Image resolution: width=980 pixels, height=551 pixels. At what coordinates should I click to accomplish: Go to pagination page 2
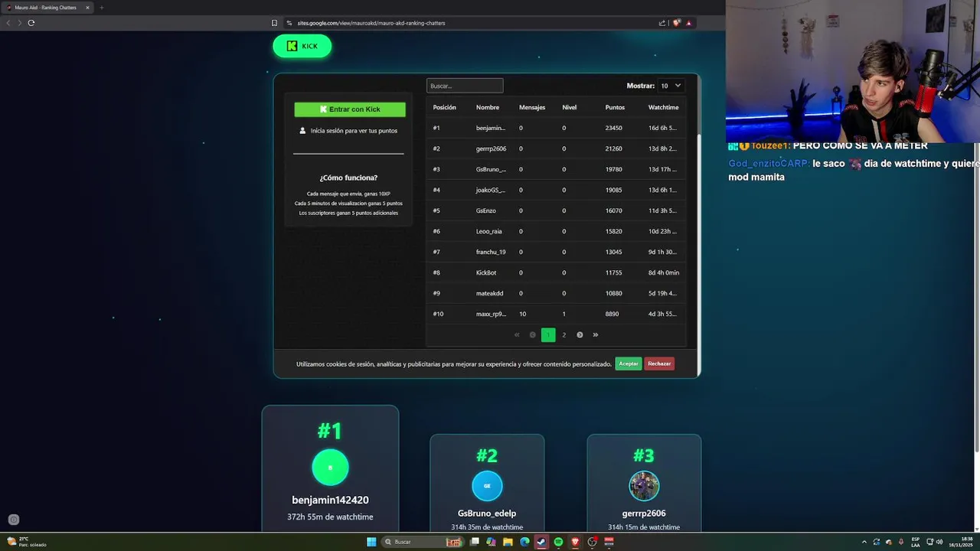click(x=564, y=334)
